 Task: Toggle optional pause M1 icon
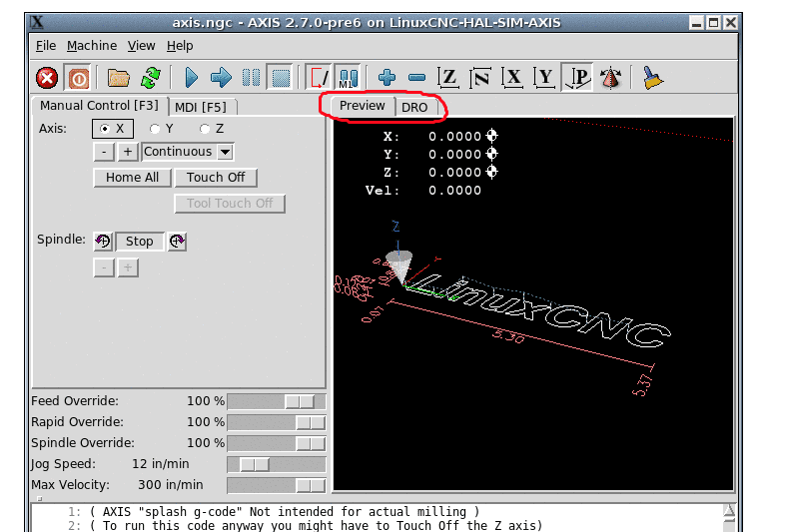pyautogui.click(x=348, y=78)
